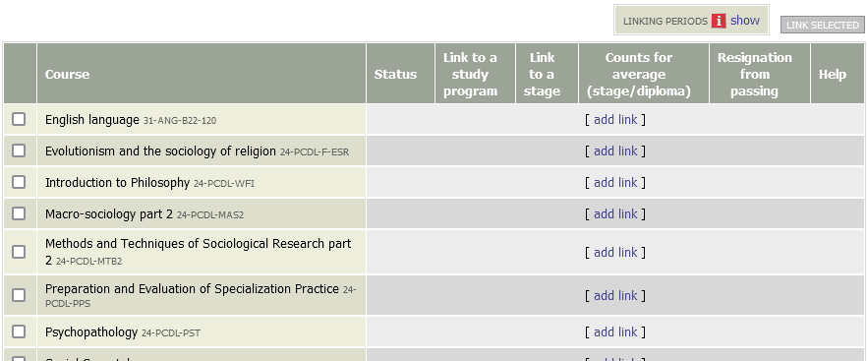Viewport: 868px width, 361px height.
Task: Select the Psychopathology course checkbox
Action: [19, 331]
